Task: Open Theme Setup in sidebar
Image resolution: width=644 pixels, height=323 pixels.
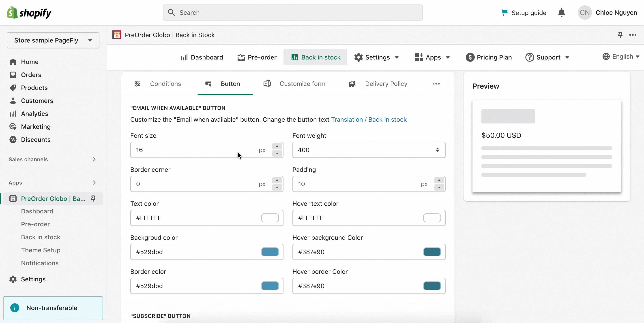Action: click(41, 250)
